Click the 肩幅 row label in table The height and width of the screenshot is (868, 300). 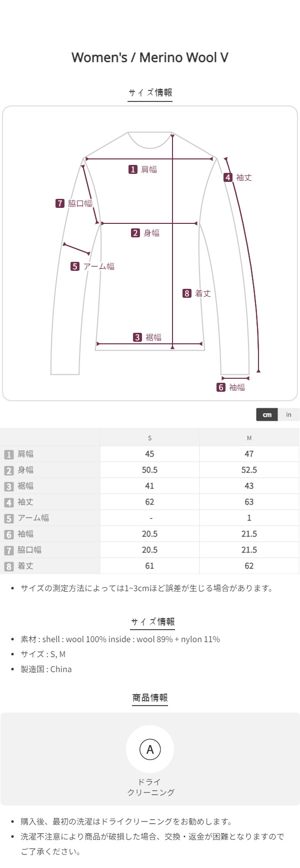point(25,454)
